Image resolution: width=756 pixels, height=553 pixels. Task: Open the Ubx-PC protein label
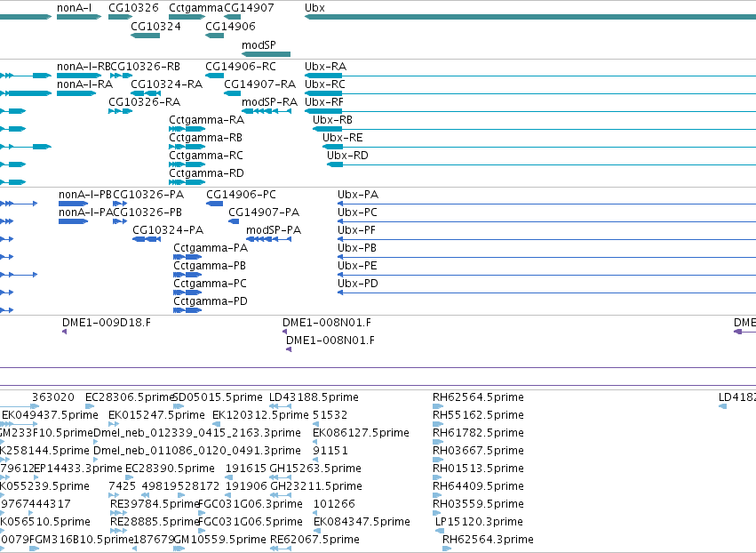tap(357, 212)
